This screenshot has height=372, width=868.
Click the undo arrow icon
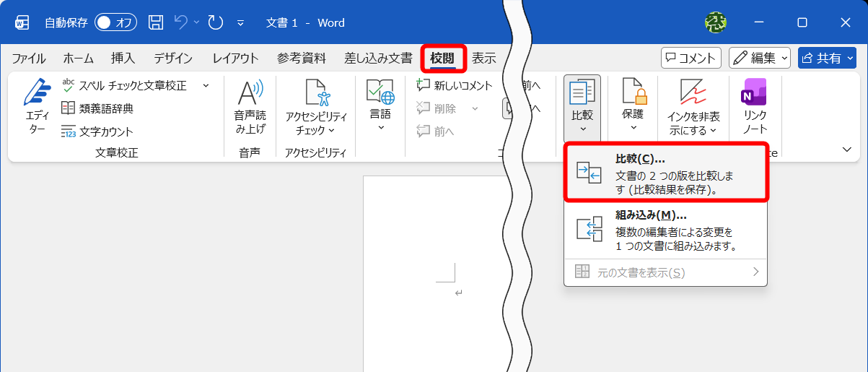pos(182,22)
